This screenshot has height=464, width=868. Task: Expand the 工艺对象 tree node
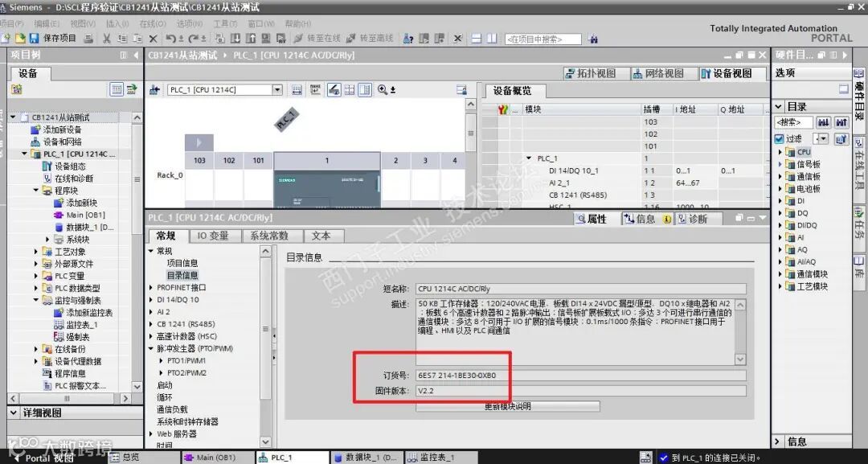(x=36, y=252)
